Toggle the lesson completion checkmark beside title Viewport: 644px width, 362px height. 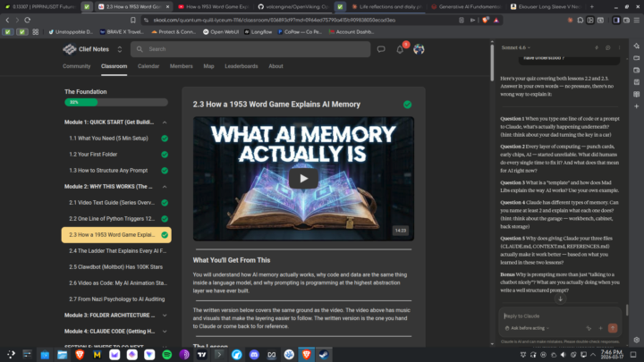(408, 105)
